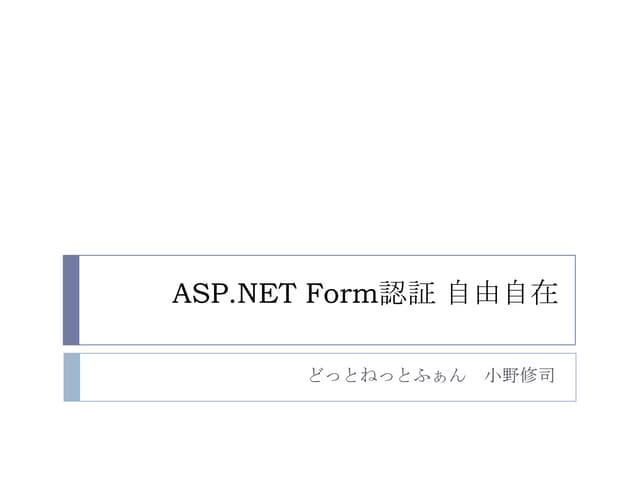Click the blank white area above the title box

[320, 130]
